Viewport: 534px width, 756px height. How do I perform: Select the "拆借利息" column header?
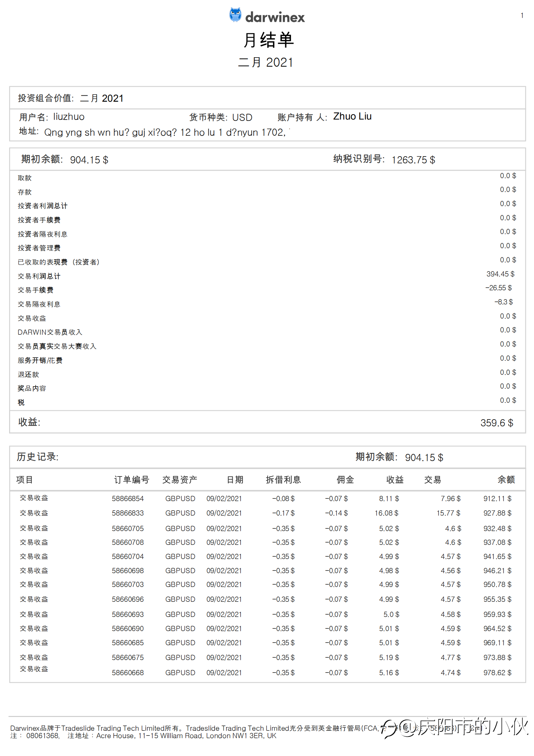283,480
